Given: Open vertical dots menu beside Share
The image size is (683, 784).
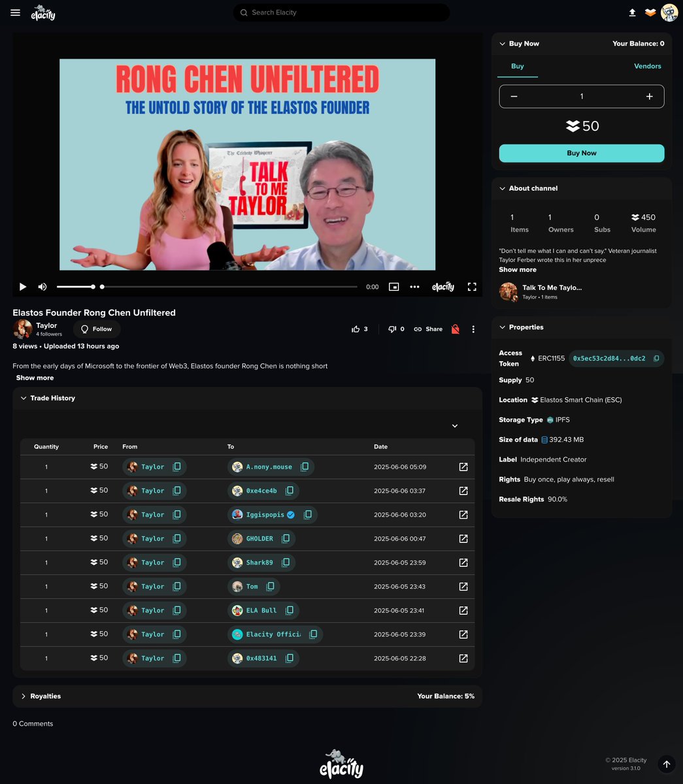Looking at the screenshot, I should pyautogui.click(x=473, y=329).
